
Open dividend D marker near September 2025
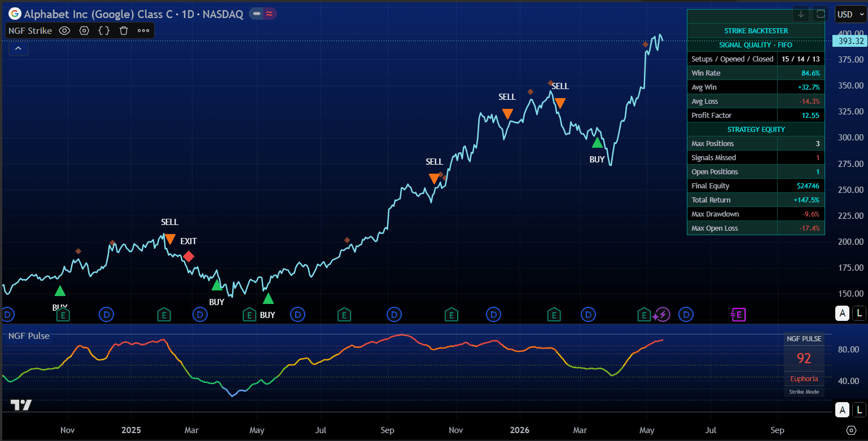pyautogui.click(x=394, y=314)
